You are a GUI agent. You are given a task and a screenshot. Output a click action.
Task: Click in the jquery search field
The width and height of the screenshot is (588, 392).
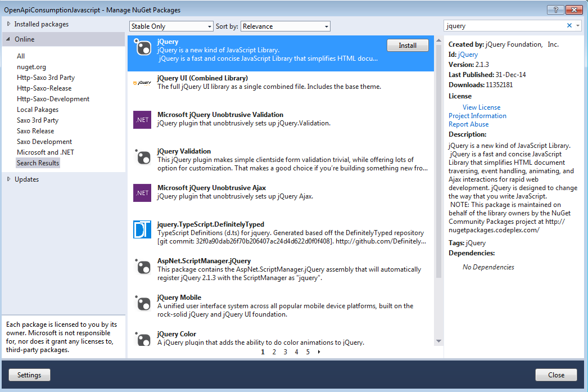click(503, 26)
